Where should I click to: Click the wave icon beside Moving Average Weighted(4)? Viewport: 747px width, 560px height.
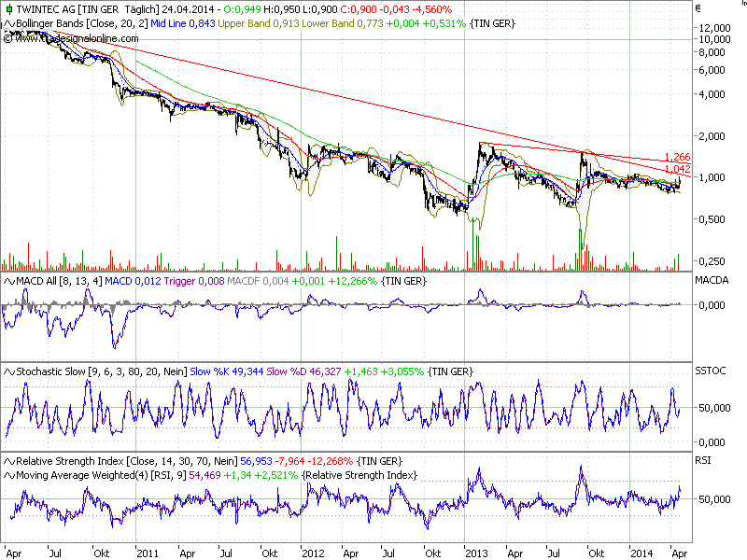8,475
